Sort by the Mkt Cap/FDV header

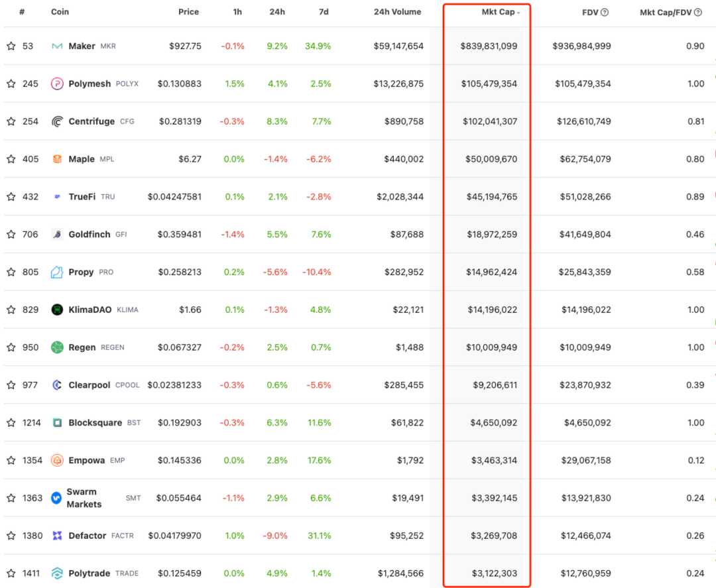tap(666, 13)
